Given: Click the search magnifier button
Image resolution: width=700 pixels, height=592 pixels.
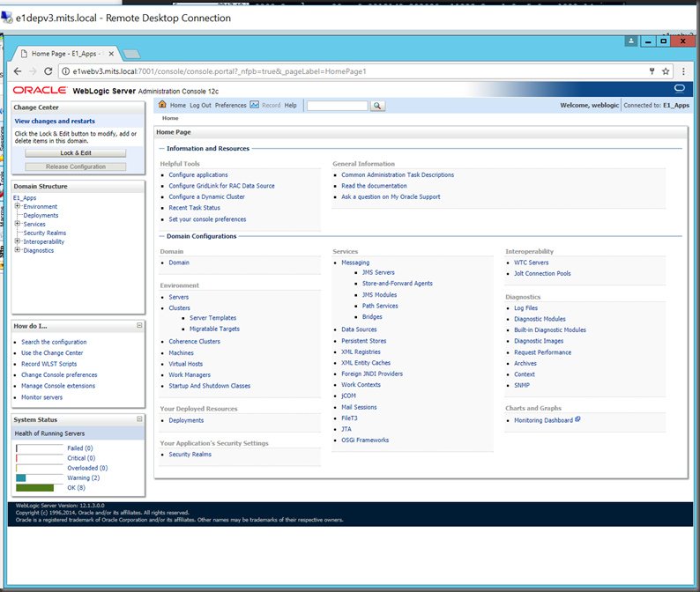Looking at the screenshot, I should click(x=377, y=106).
